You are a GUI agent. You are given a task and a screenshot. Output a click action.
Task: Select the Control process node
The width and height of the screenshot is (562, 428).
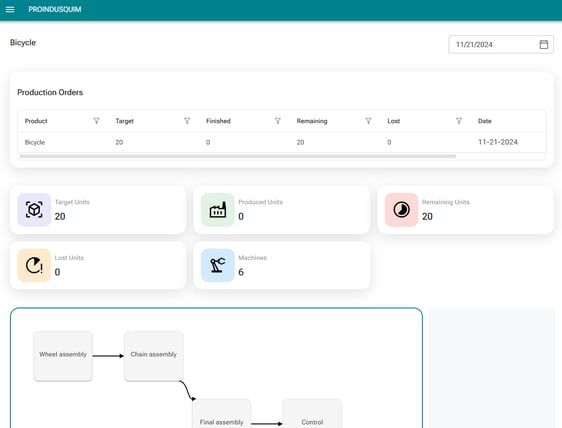click(312, 414)
